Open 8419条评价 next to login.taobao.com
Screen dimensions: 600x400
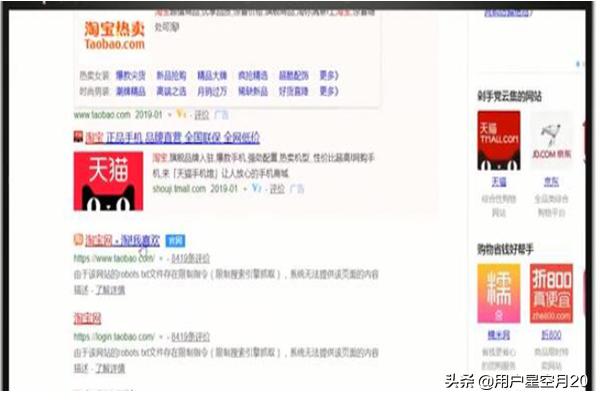tap(191, 337)
